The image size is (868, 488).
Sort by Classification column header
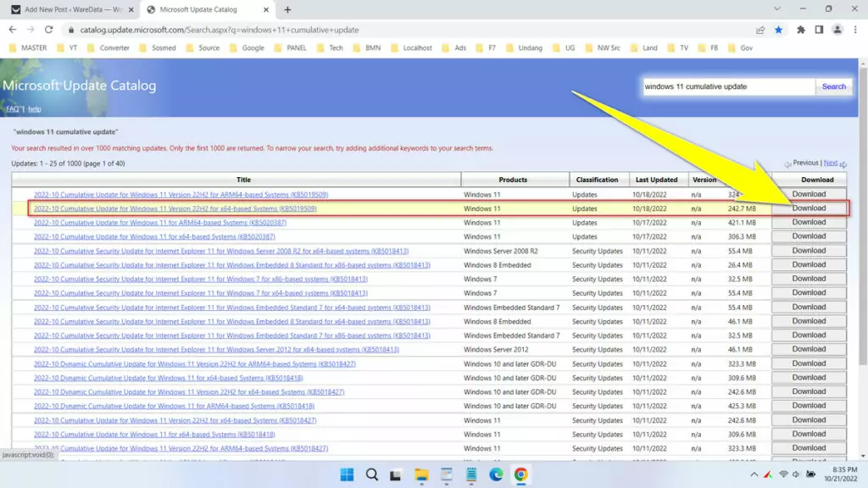coord(597,180)
